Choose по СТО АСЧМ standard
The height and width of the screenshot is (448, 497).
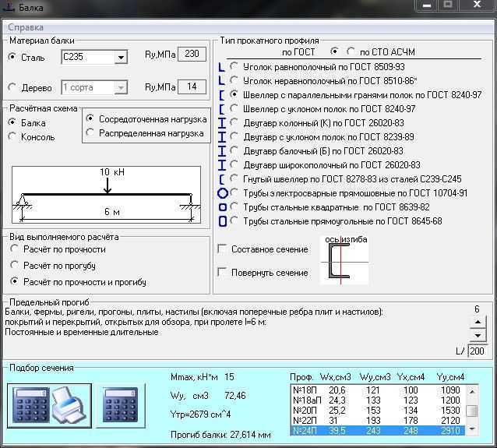point(351,51)
